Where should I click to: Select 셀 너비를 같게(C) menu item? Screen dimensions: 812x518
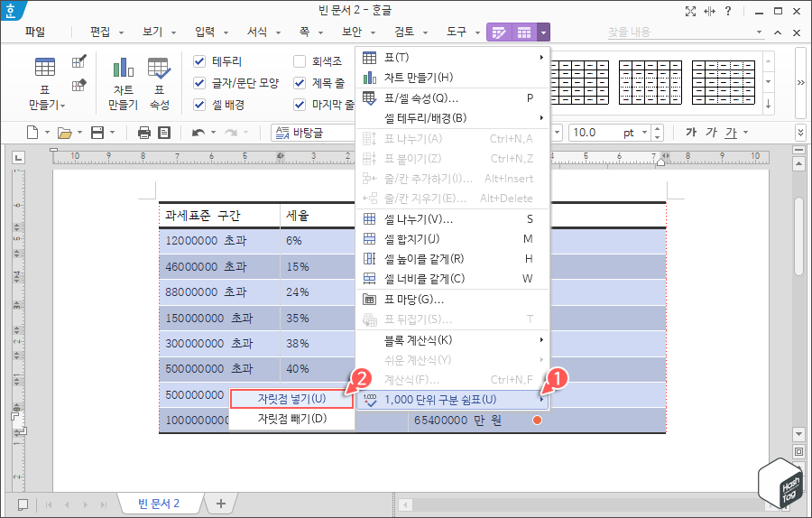(453, 279)
